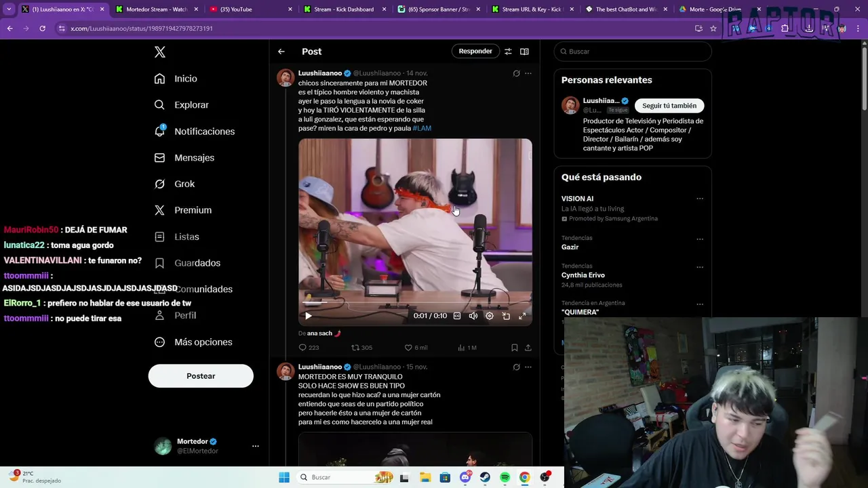Open ana sach video source link
The image size is (868, 488).
tap(323, 333)
